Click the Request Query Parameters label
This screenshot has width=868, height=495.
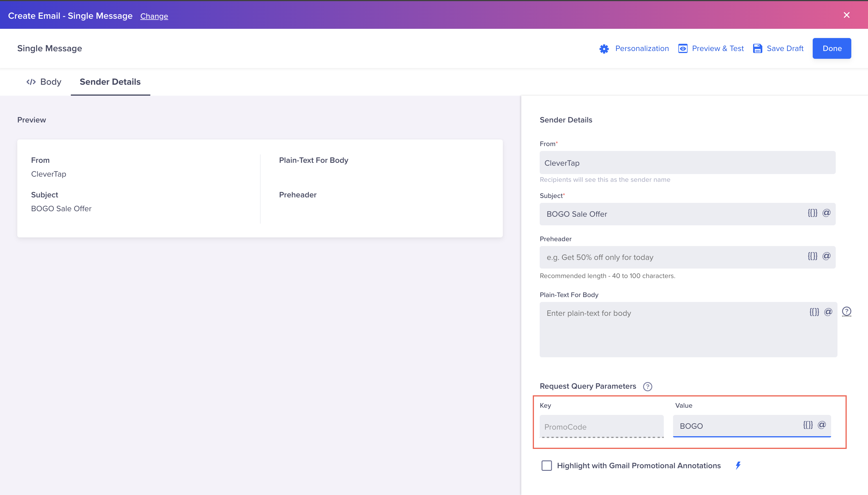pos(588,386)
